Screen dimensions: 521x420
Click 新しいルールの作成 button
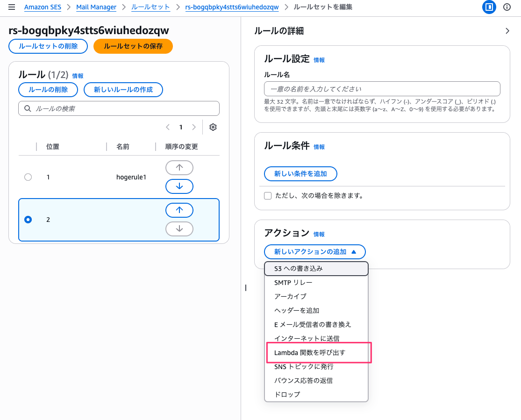coord(123,90)
